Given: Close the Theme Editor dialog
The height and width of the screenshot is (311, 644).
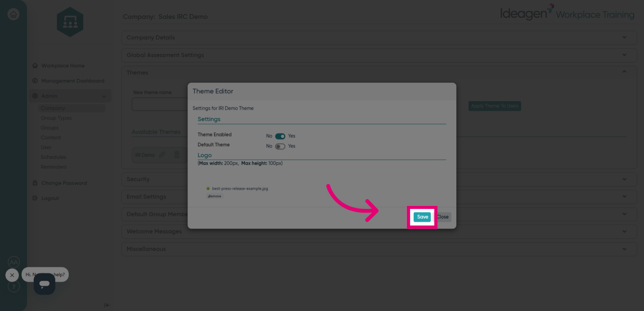Looking at the screenshot, I should [443, 217].
